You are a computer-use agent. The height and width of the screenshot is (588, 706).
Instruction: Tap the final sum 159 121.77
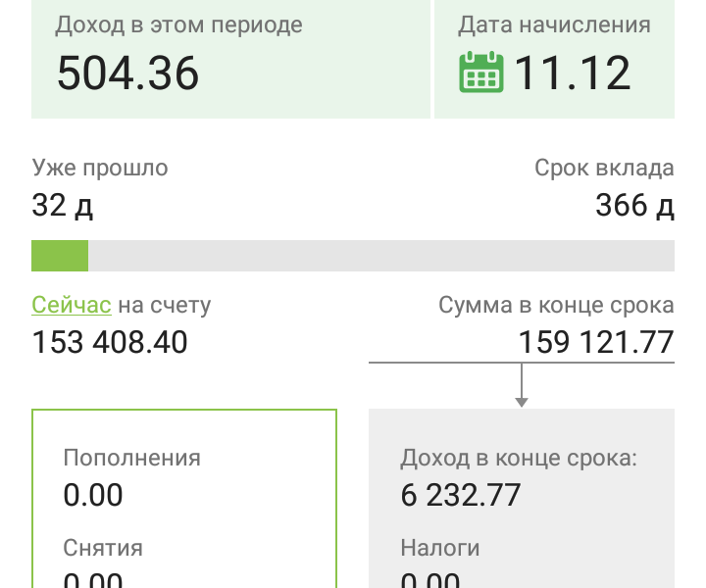point(596,343)
